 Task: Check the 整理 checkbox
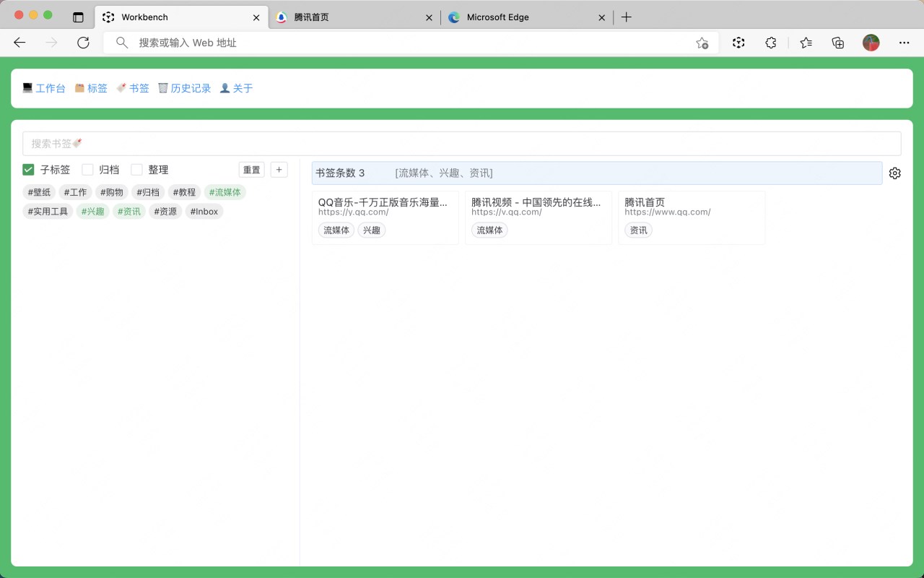tap(136, 170)
